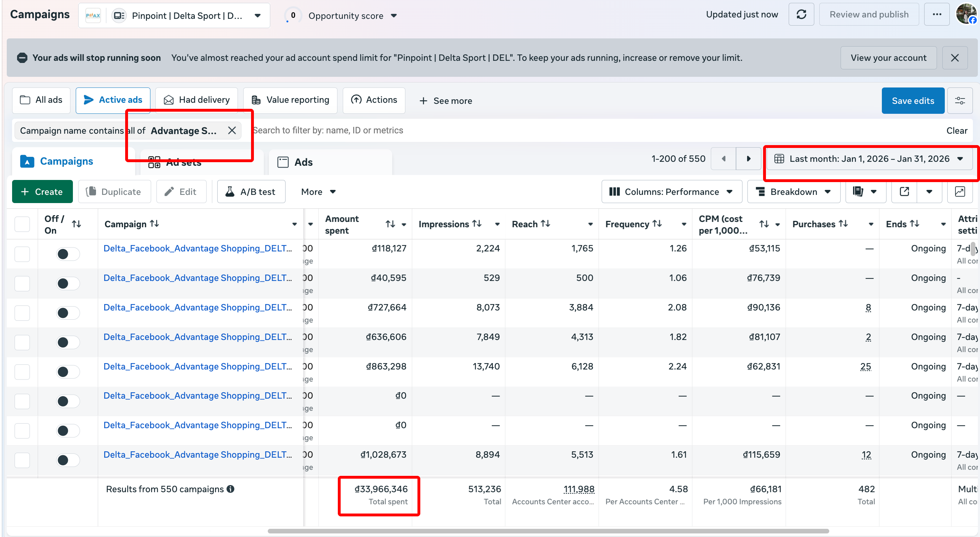Remove the Advantage S... campaign name filter
Viewport: 980px width, 537px height.
232,131
